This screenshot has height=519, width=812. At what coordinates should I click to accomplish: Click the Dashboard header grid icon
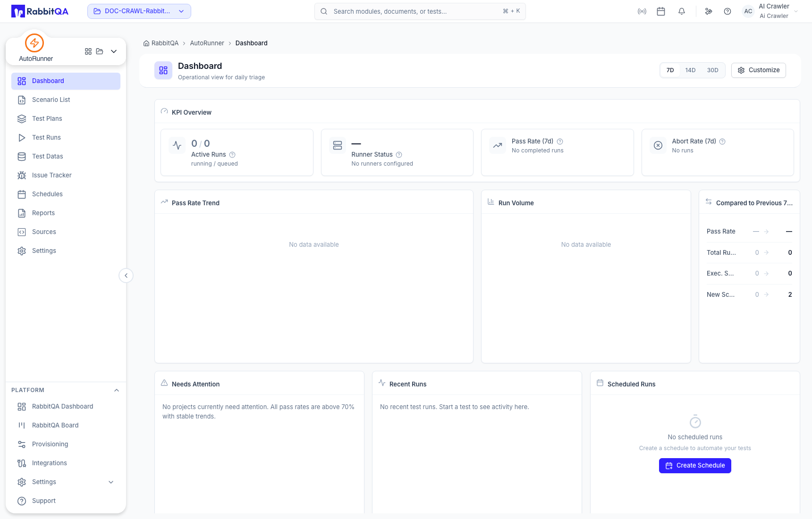click(x=163, y=70)
